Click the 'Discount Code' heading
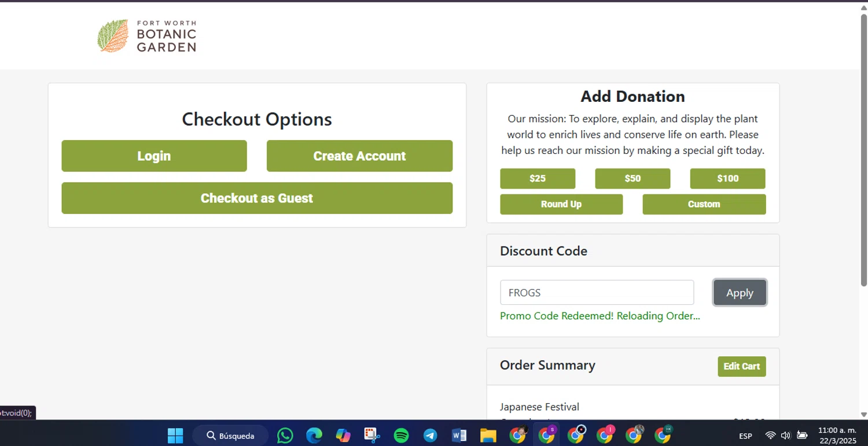The width and height of the screenshot is (868, 446). pos(543,251)
